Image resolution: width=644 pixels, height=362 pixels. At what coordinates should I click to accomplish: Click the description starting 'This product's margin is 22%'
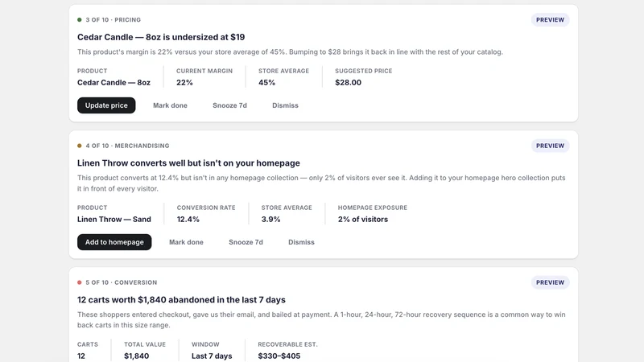point(290,51)
